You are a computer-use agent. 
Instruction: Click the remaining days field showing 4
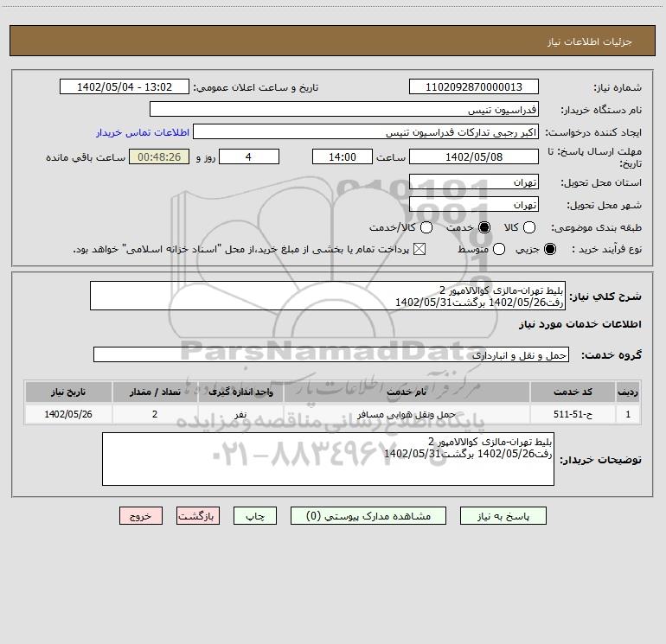(249, 156)
